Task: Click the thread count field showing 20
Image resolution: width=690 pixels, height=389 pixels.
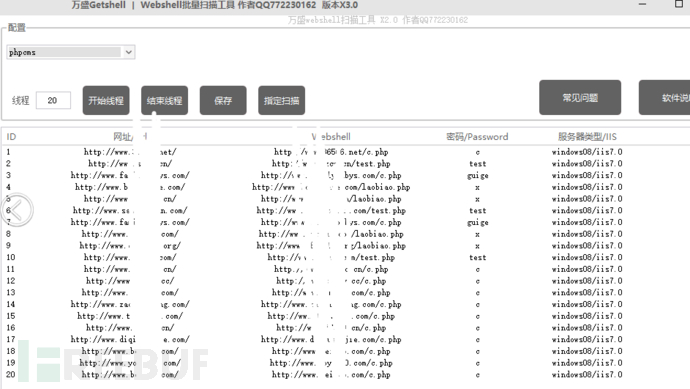Action: tap(53, 100)
